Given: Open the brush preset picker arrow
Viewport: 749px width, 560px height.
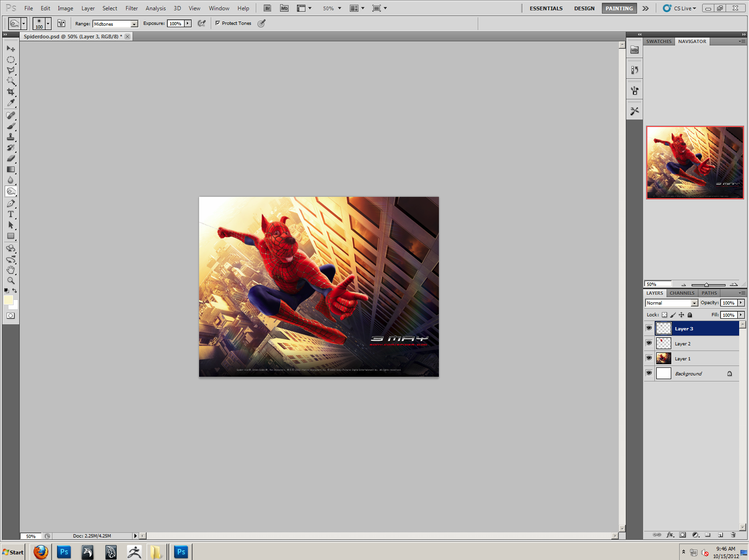Looking at the screenshot, I should [x=48, y=23].
